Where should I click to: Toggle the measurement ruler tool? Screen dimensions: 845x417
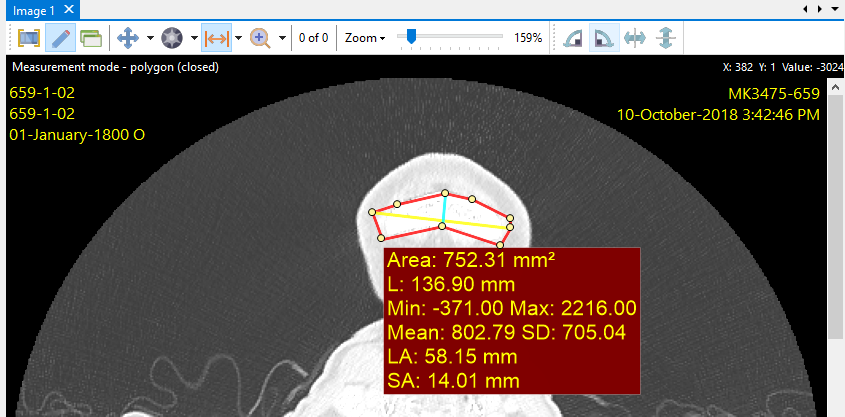click(216, 38)
